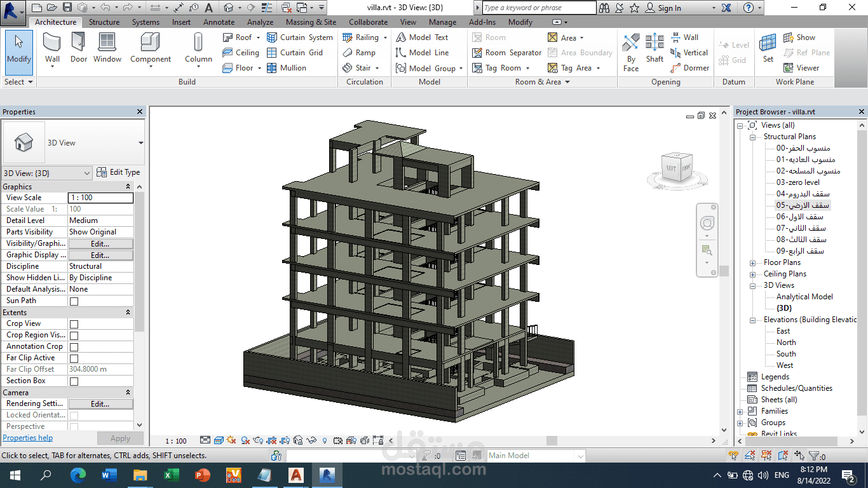Open the Manage ribbon tab

[x=442, y=22]
